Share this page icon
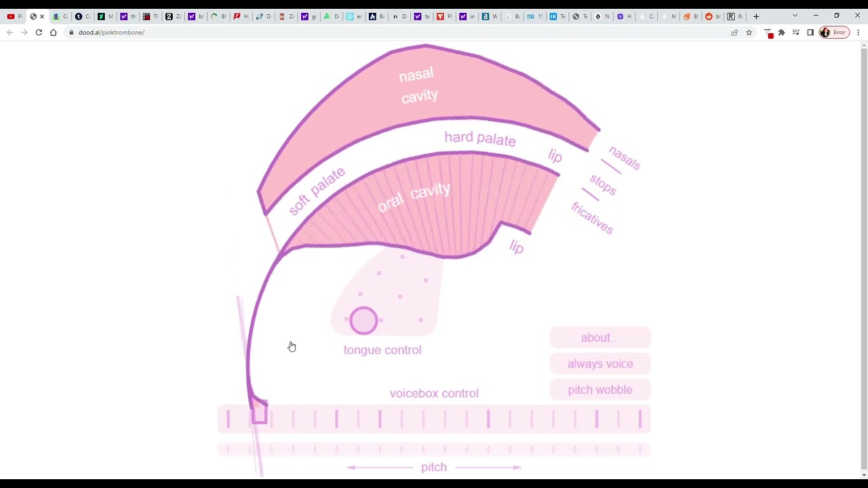868x488 pixels. [734, 33]
